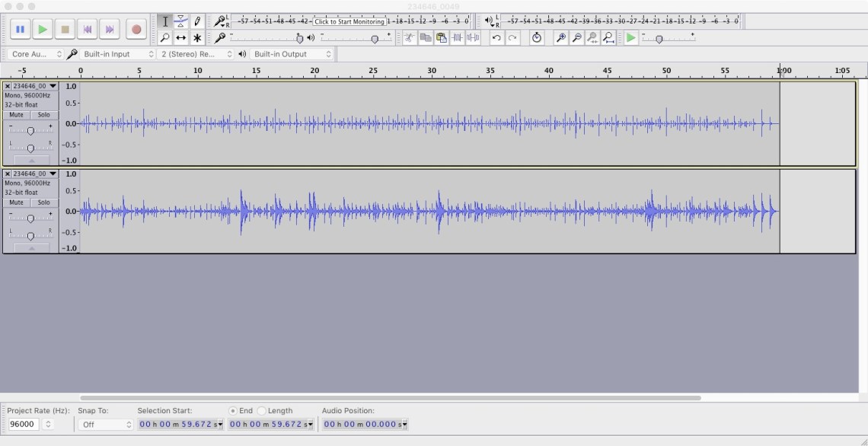
Task: Click the Trim Audio icon
Action: coord(457,37)
